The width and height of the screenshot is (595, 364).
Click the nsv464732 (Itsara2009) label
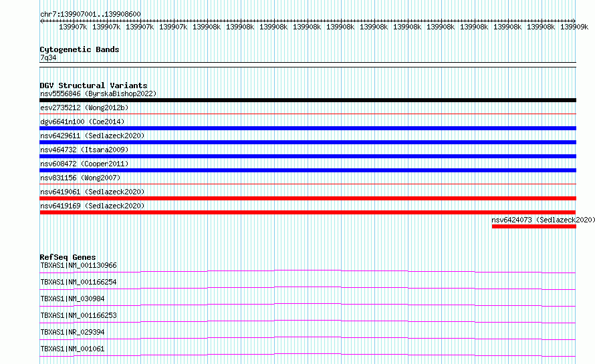[x=84, y=150]
